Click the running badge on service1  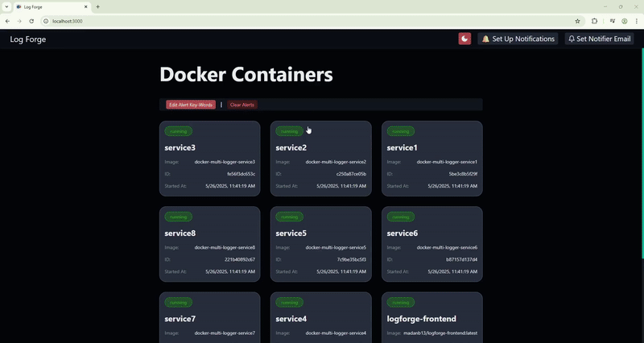pyautogui.click(x=400, y=131)
